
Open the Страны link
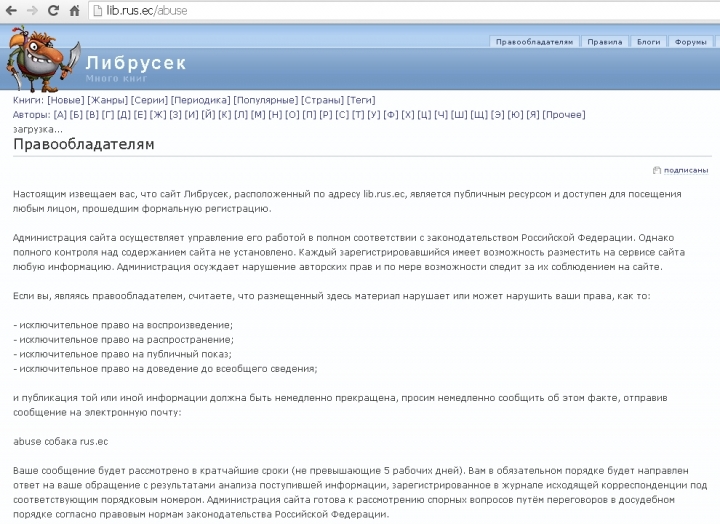(x=322, y=100)
